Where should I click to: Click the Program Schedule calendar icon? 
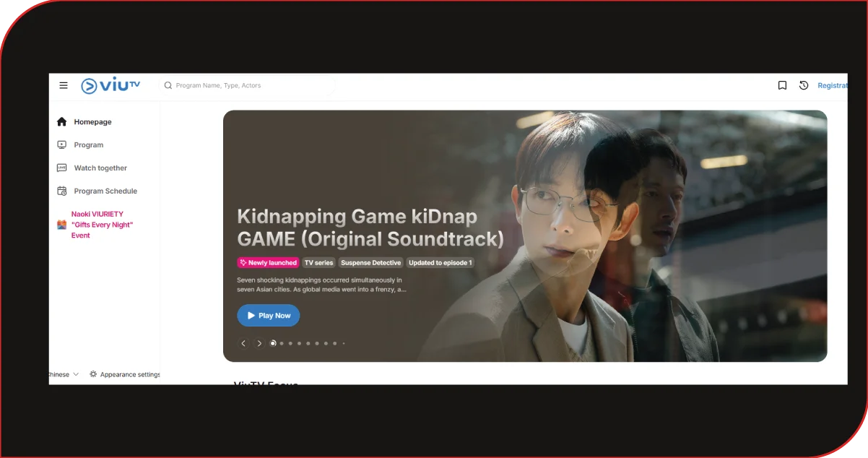click(x=61, y=191)
